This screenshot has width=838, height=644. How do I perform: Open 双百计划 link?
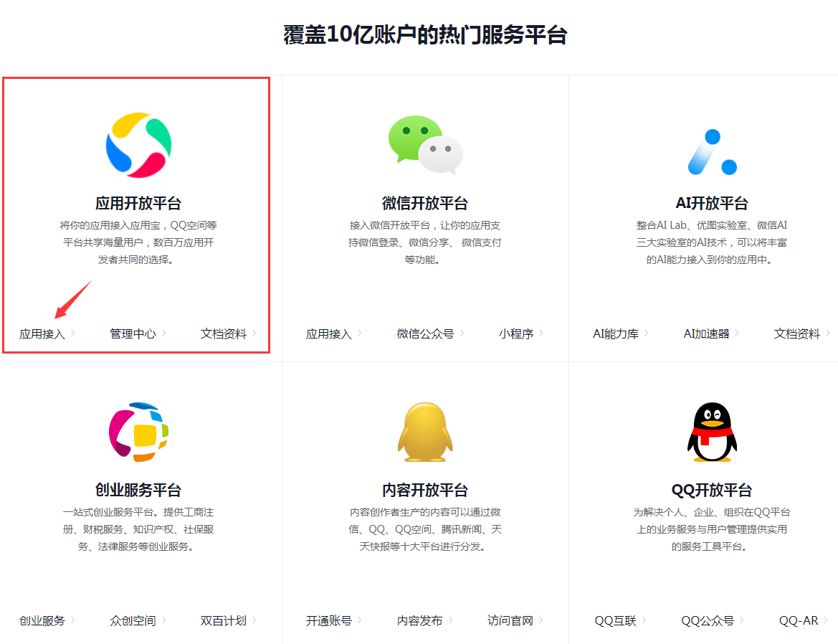click(x=224, y=620)
